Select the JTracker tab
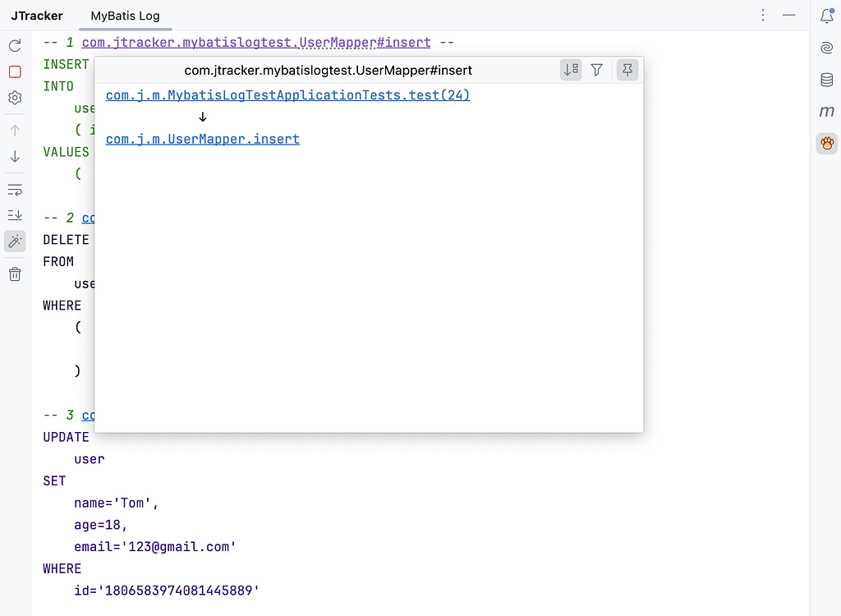Image resolution: width=841 pixels, height=616 pixels. pos(37,16)
